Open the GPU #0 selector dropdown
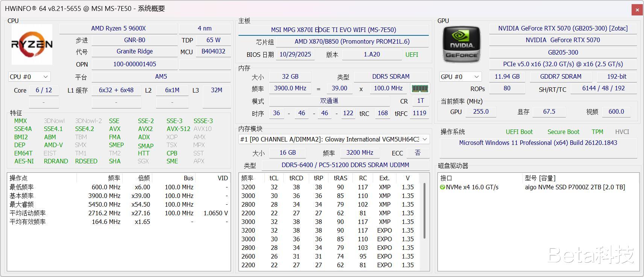This screenshot has width=644, height=277. (x=460, y=77)
